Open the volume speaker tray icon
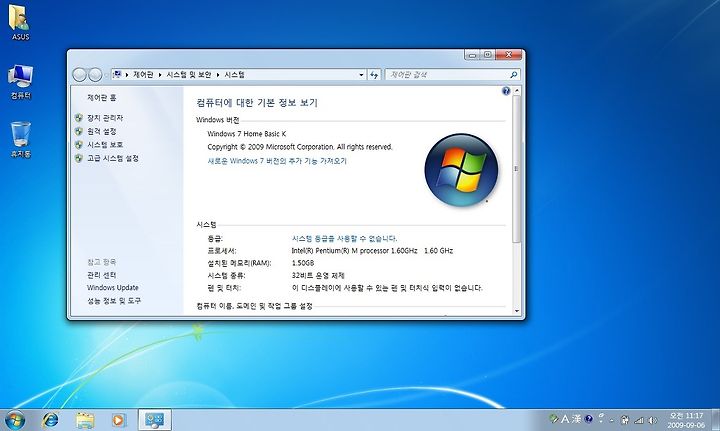720x431 pixels. pyautogui.click(x=652, y=420)
